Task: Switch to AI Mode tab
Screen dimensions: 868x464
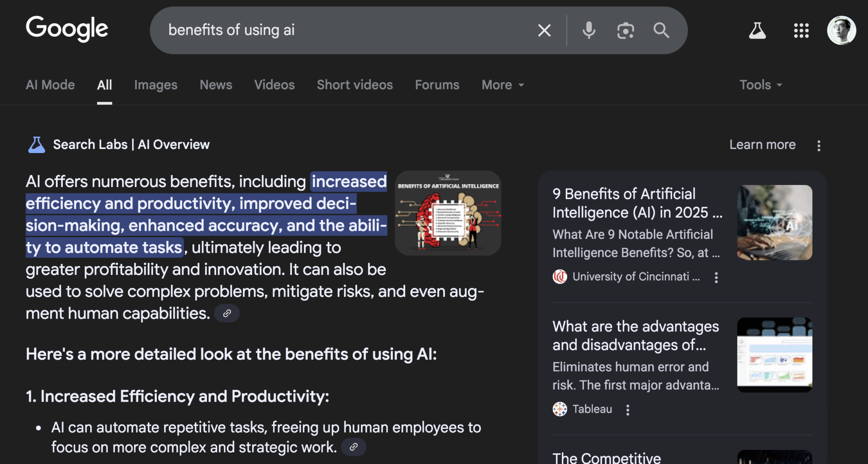Action: pyautogui.click(x=50, y=85)
